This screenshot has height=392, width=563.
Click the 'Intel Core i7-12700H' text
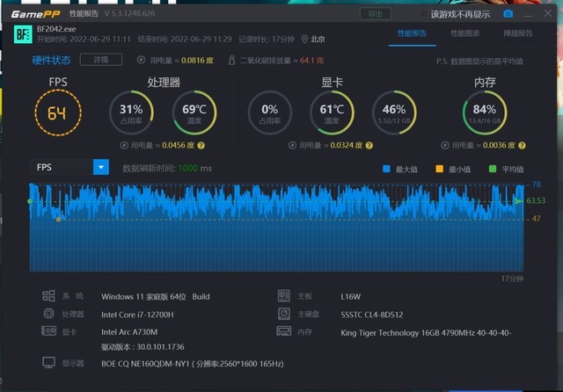137,315
